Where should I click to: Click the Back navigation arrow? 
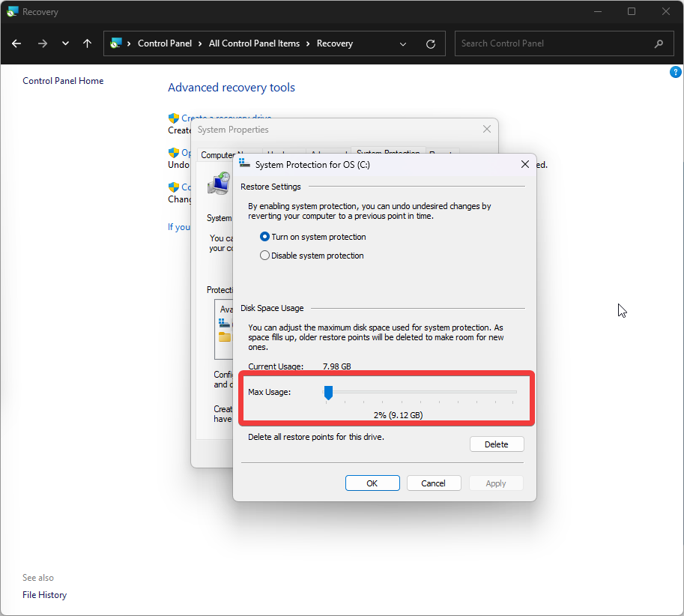[x=16, y=43]
